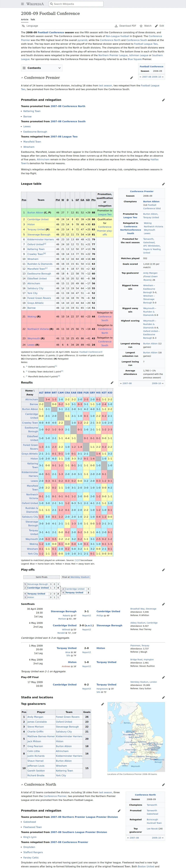Image resolution: width=186 pixels, height=868 pixels.
Task: Edit the Conference North section pencil
Action: 163,785
